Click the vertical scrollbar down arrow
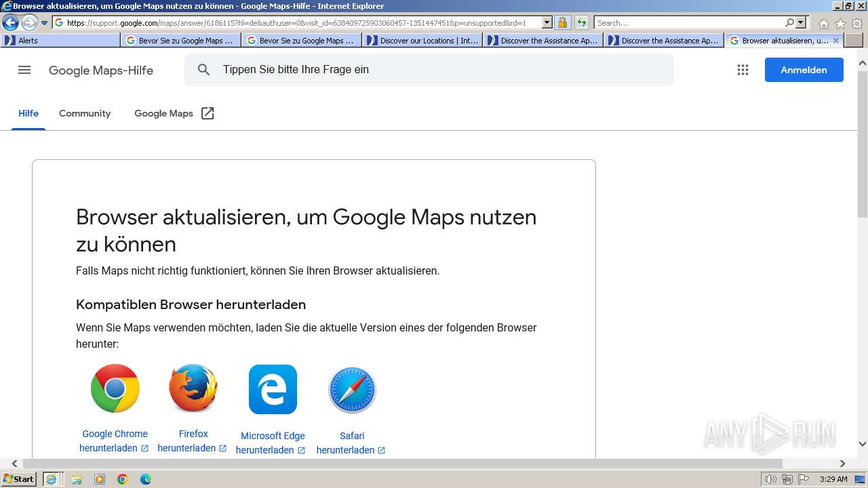The width and height of the screenshot is (868, 488). 863,444
